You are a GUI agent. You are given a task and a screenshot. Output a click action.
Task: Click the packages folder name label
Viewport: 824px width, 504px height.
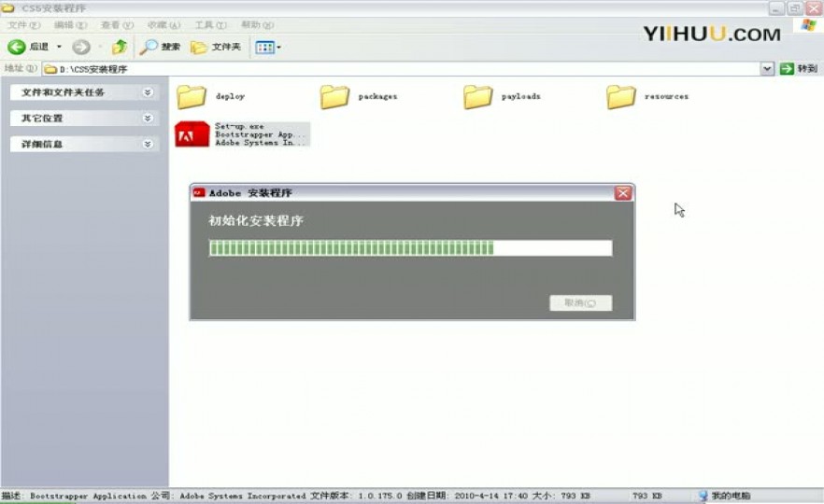377,97
